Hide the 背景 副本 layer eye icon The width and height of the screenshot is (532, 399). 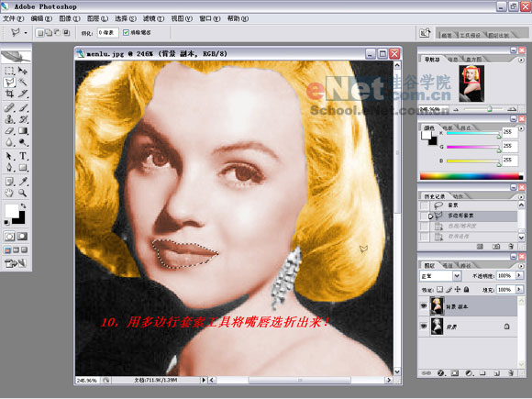[x=424, y=306]
